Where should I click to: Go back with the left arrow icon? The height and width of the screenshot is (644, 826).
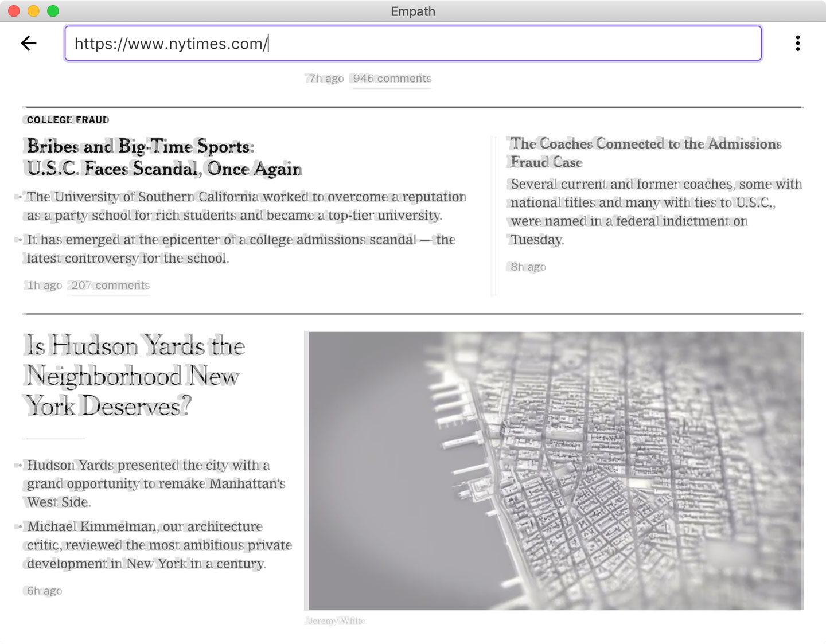tap(29, 43)
